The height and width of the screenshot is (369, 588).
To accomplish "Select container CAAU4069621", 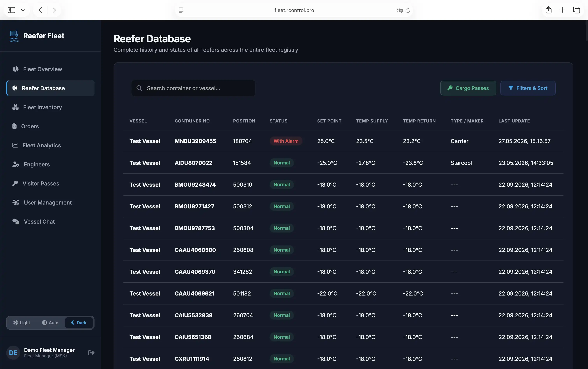I will [194, 293].
